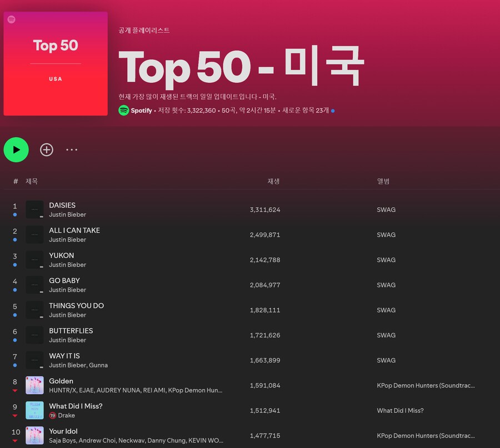The image size is (500, 448).
Task: Click album artwork for What Did I Miss?
Action: 34,410
